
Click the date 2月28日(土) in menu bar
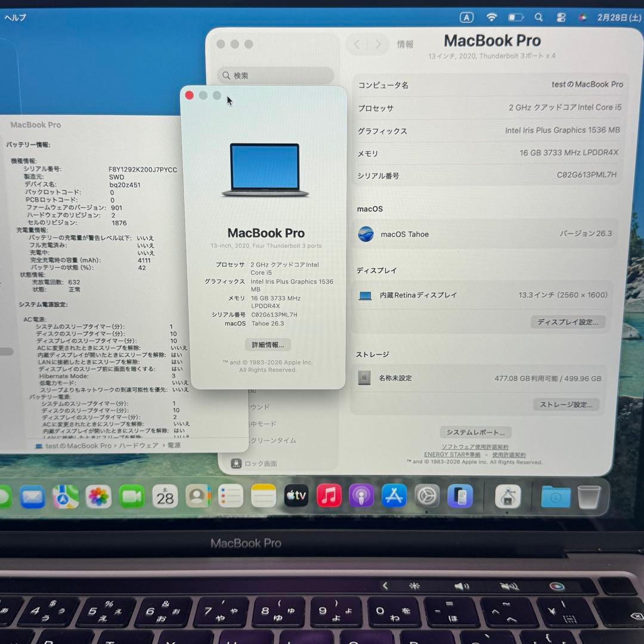pyautogui.click(x=619, y=18)
